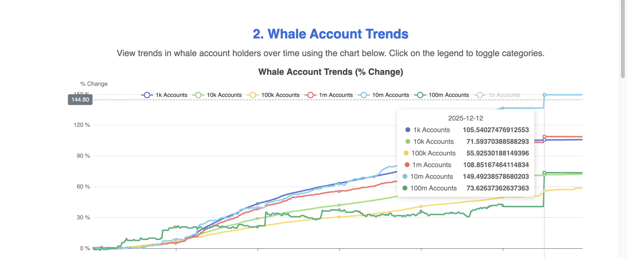Image resolution: width=644 pixels, height=258 pixels.
Task: Toggle the 1m Accounts legend entry
Action: click(336, 95)
